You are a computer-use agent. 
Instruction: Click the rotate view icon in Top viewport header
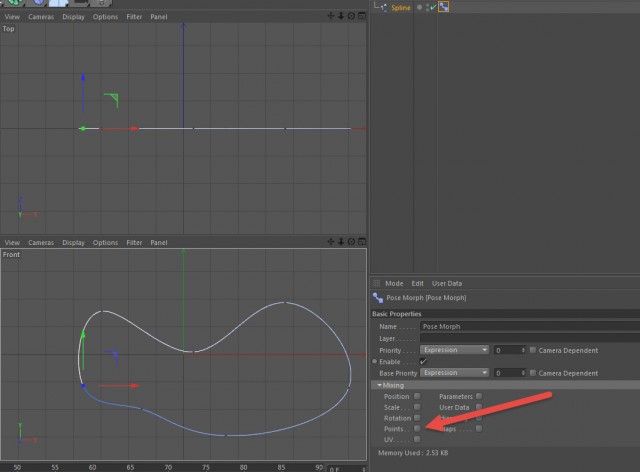click(351, 16)
